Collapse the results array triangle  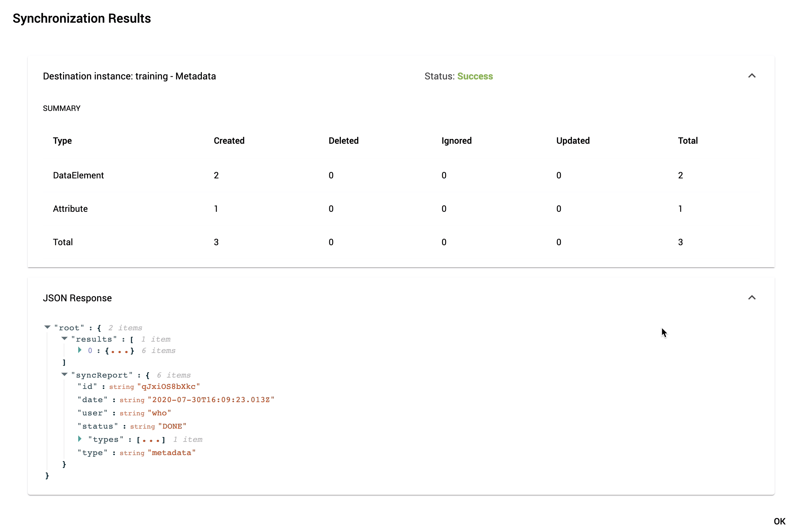64,338
